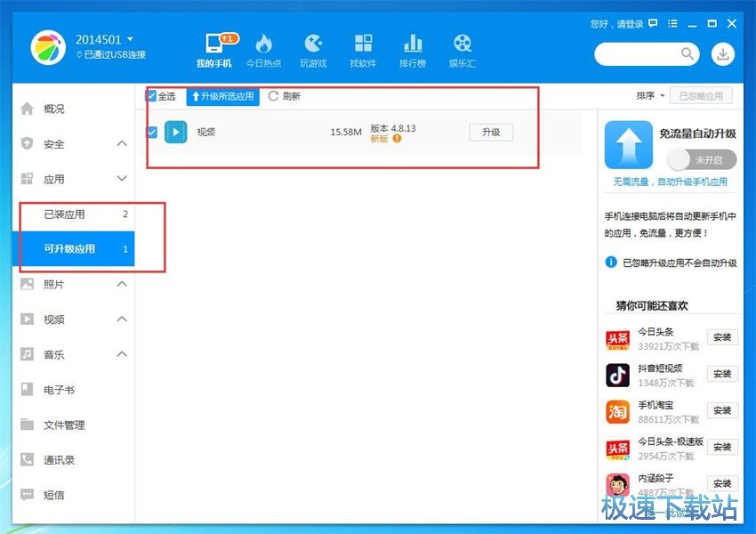Open device name 2014501 dropdown
This screenshot has width=756, height=534.
pos(104,39)
